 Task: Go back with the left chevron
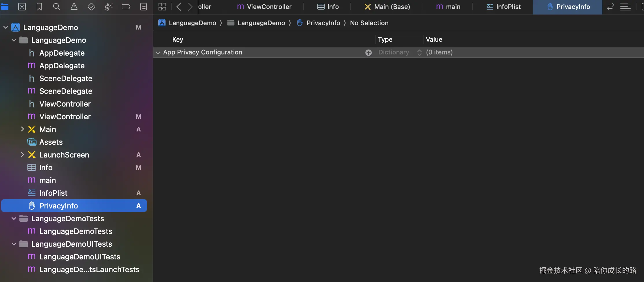179,7
